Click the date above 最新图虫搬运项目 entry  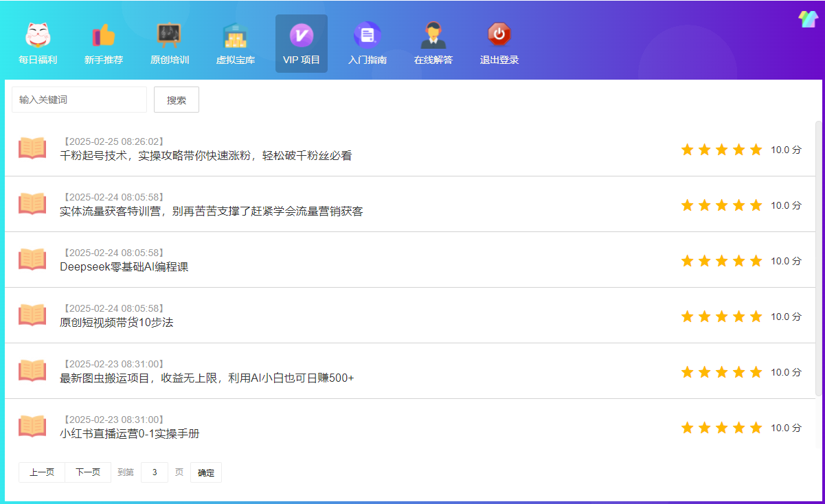point(113,364)
